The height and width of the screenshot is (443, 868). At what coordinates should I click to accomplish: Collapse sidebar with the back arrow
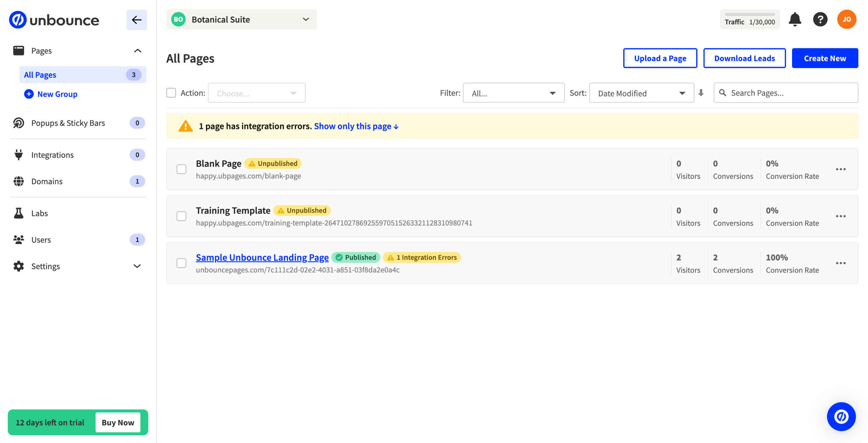137,20
